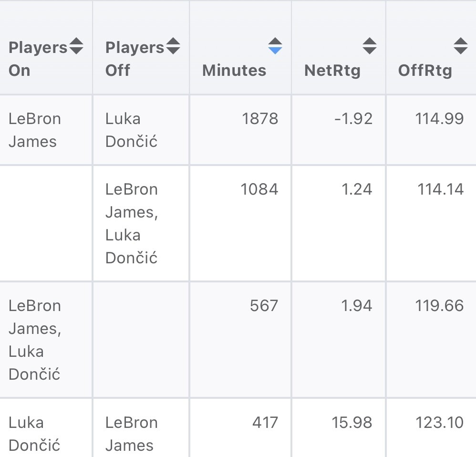Select the 114.99 OffRtg cell
This screenshot has width=476, height=457.
pyautogui.click(x=439, y=119)
